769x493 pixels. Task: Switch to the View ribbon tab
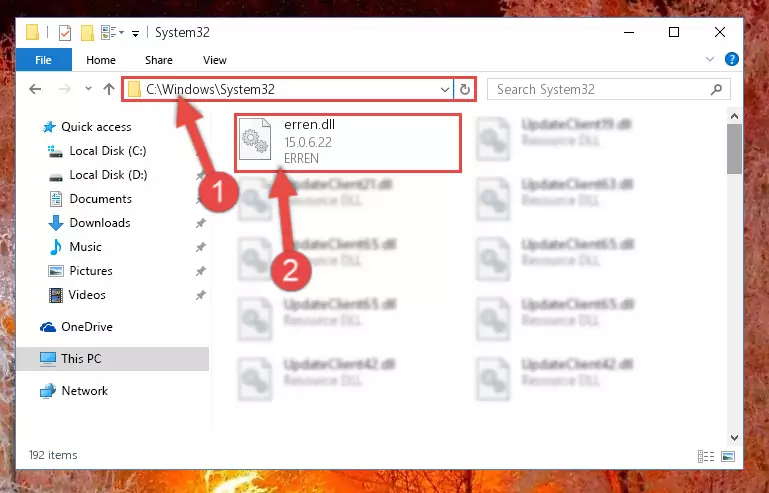(x=215, y=60)
